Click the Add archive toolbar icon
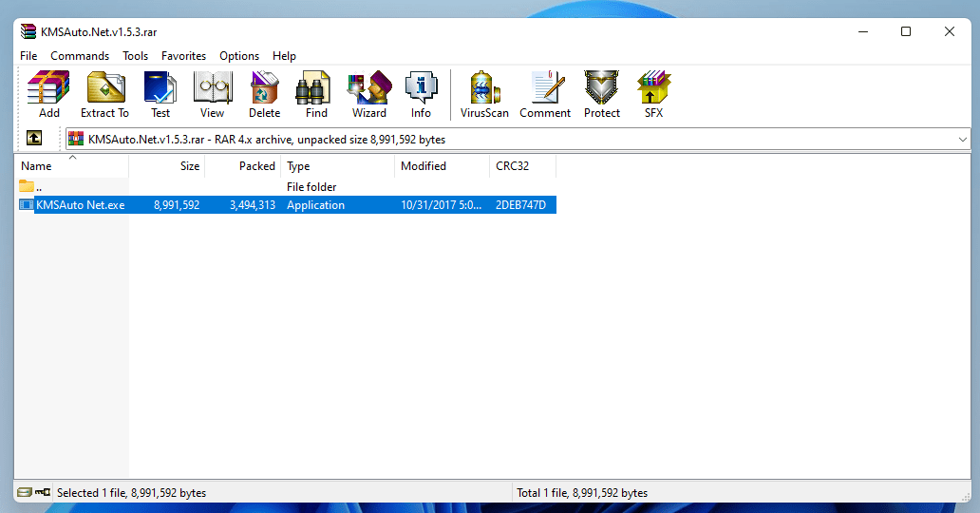Viewport: 980px width, 513px height. pyautogui.click(x=48, y=94)
